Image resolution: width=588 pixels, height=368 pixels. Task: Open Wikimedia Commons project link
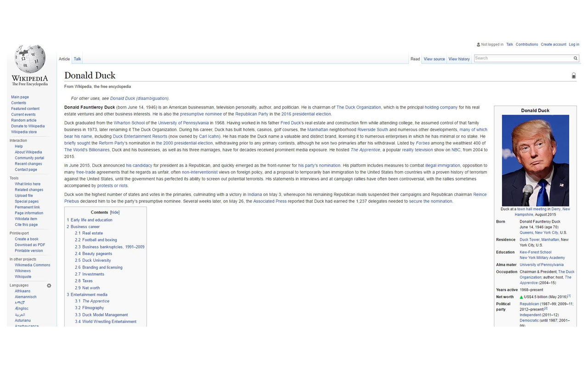(x=33, y=265)
